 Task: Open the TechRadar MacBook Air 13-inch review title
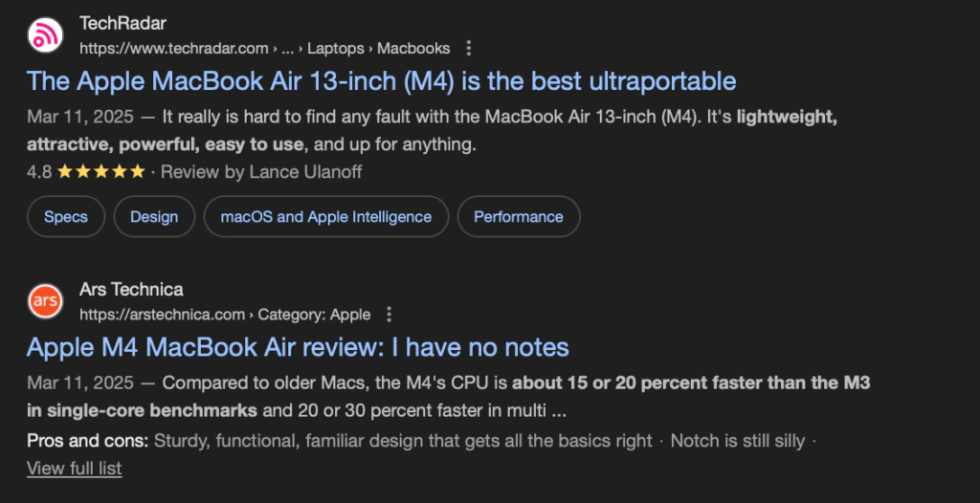pos(381,80)
